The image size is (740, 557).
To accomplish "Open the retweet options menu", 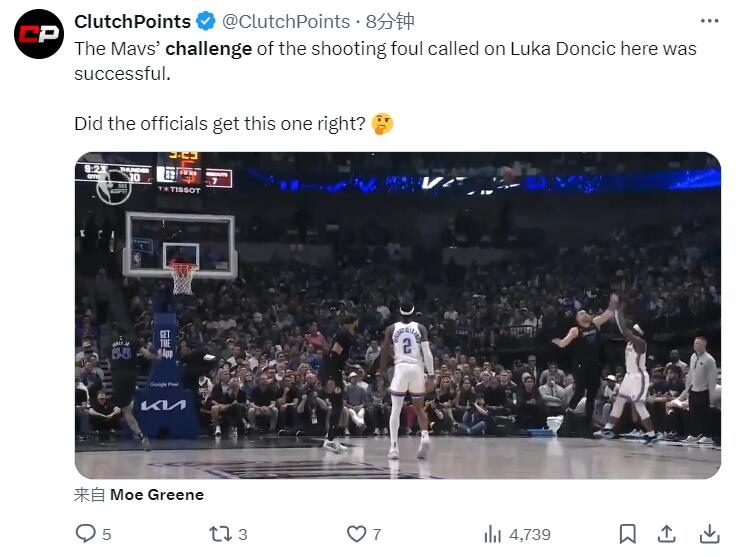I will click(220, 534).
